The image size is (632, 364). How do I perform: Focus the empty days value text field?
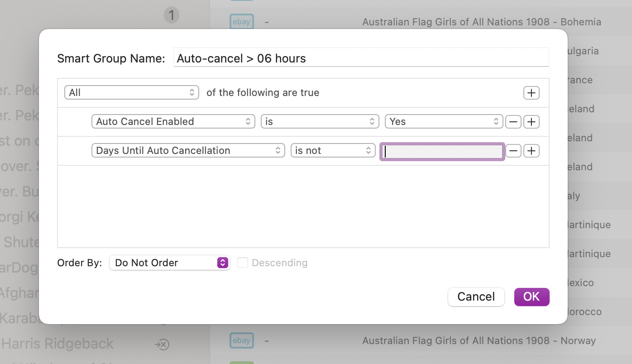pos(442,151)
